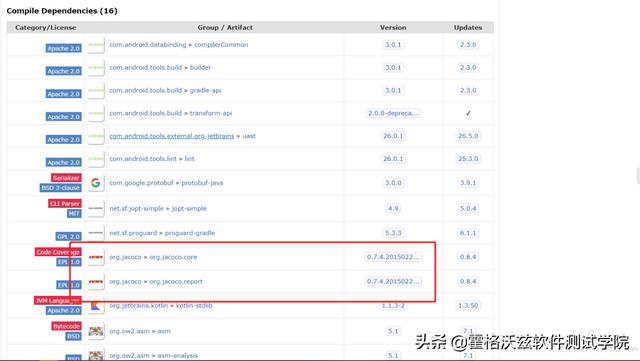Click the CLI Parser category tag
Screen dimensions: 640x361
pos(65,203)
